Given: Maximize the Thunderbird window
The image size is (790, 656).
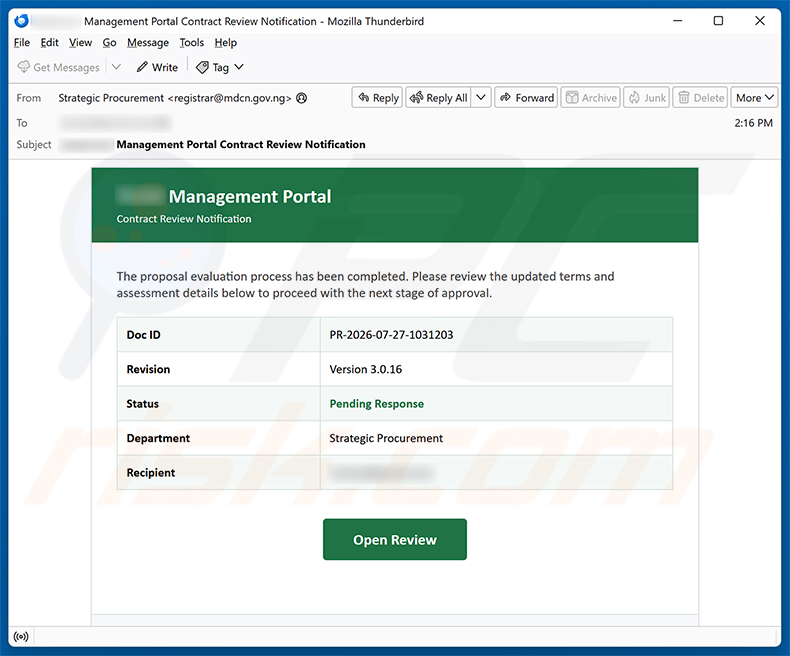Looking at the screenshot, I should (x=718, y=21).
